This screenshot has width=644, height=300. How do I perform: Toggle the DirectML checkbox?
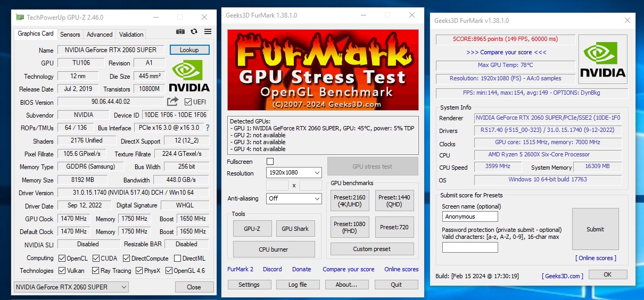point(177,258)
